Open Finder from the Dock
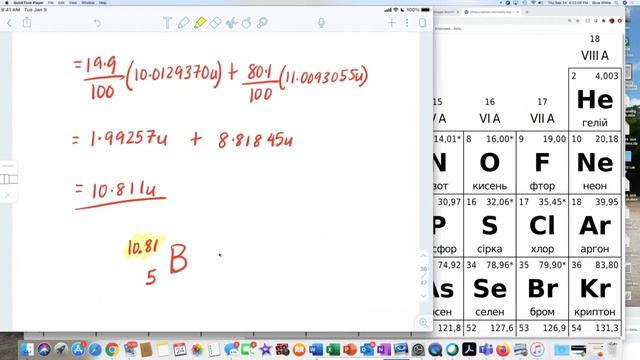The width and height of the screenshot is (640, 360). pos(27,349)
